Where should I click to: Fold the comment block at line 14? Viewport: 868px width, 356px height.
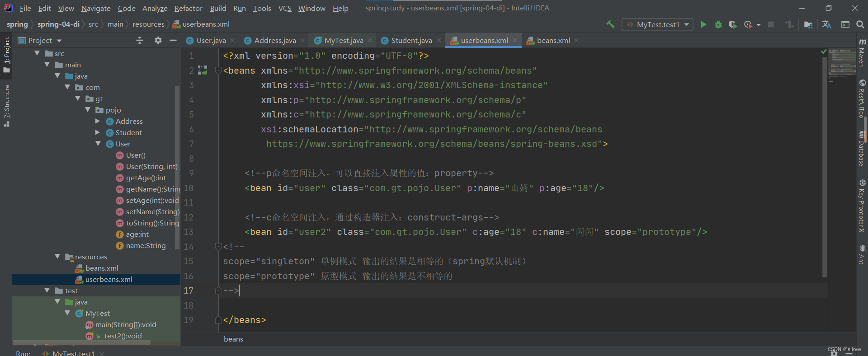click(218, 247)
